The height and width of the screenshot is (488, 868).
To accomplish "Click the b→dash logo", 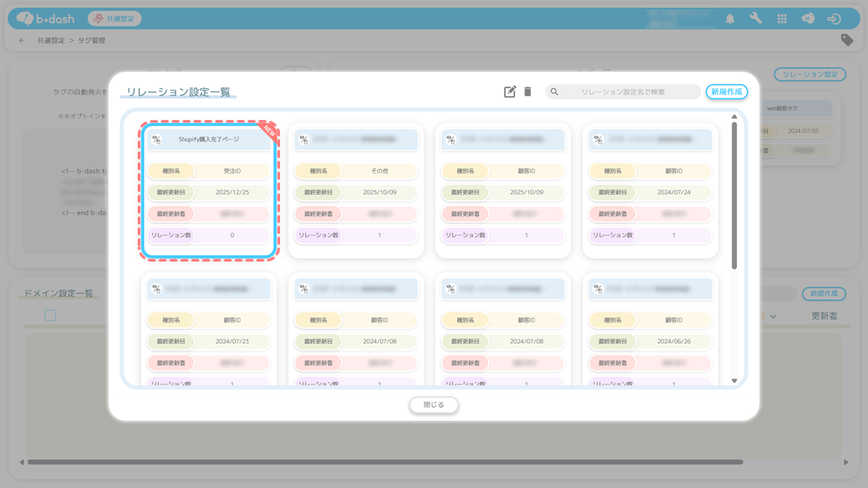I will pyautogui.click(x=45, y=18).
